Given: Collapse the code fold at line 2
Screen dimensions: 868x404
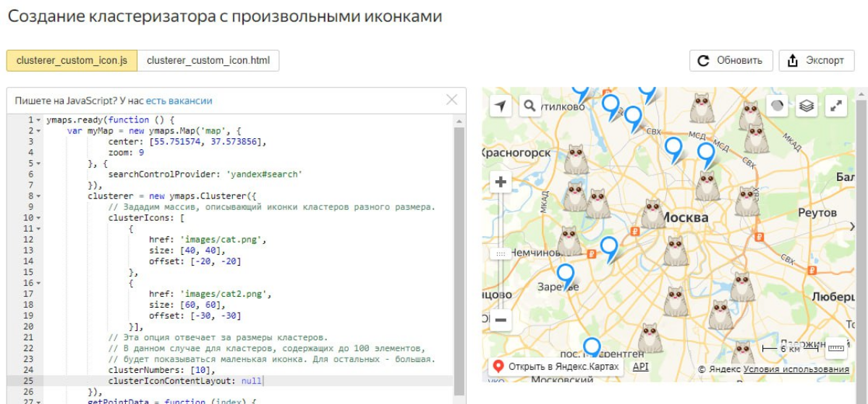Looking at the screenshot, I should pos(38,131).
